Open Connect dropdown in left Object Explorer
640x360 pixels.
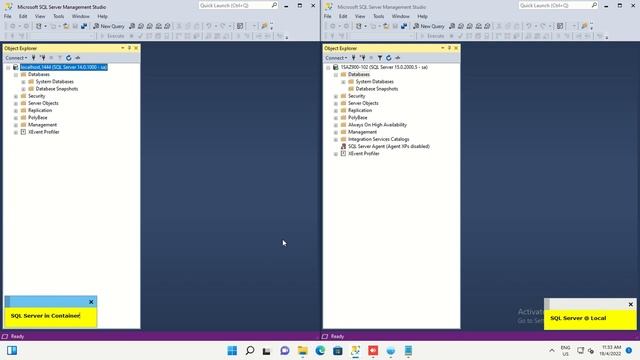(x=16, y=58)
